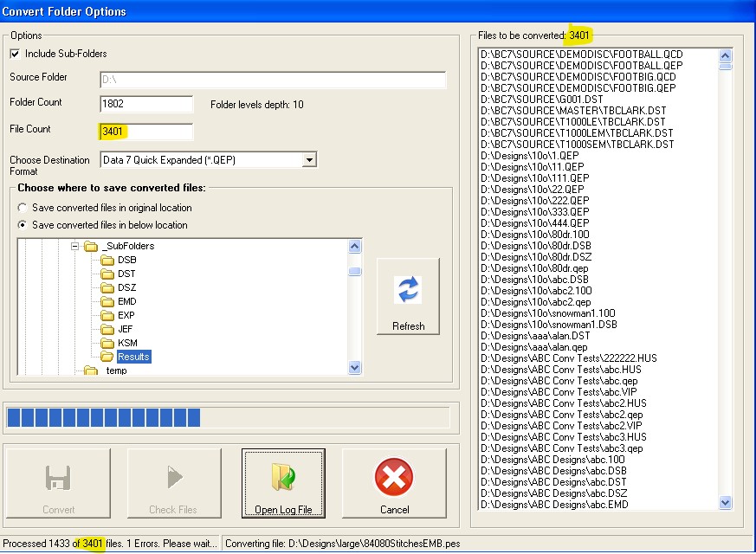Select the DSB folder in tree
Image resolution: width=756 pixels, height=554 pixels.
pos(127,261)
